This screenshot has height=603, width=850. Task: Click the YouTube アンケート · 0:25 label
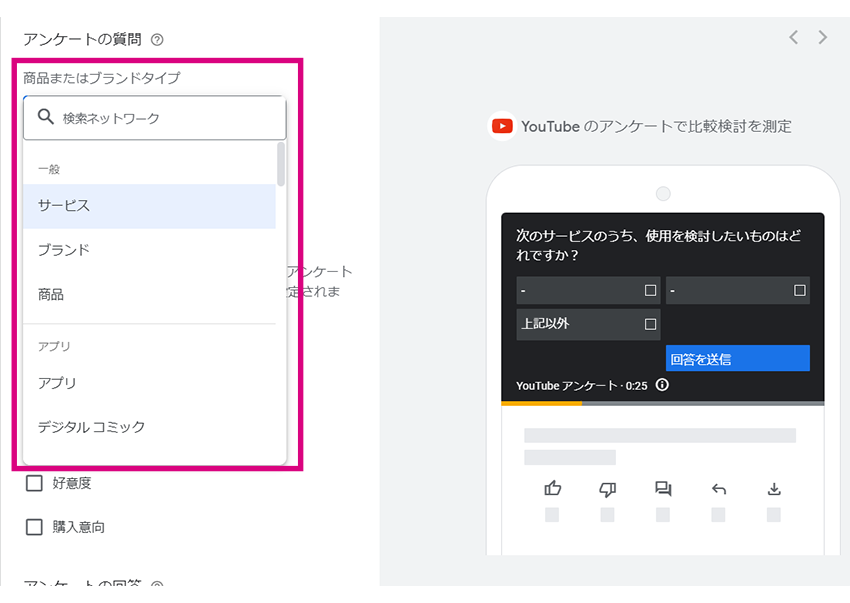[x=582, y=386]
